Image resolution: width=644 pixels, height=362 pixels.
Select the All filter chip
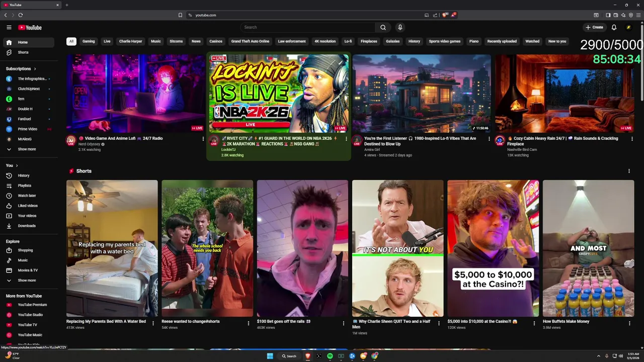[71, 41]
